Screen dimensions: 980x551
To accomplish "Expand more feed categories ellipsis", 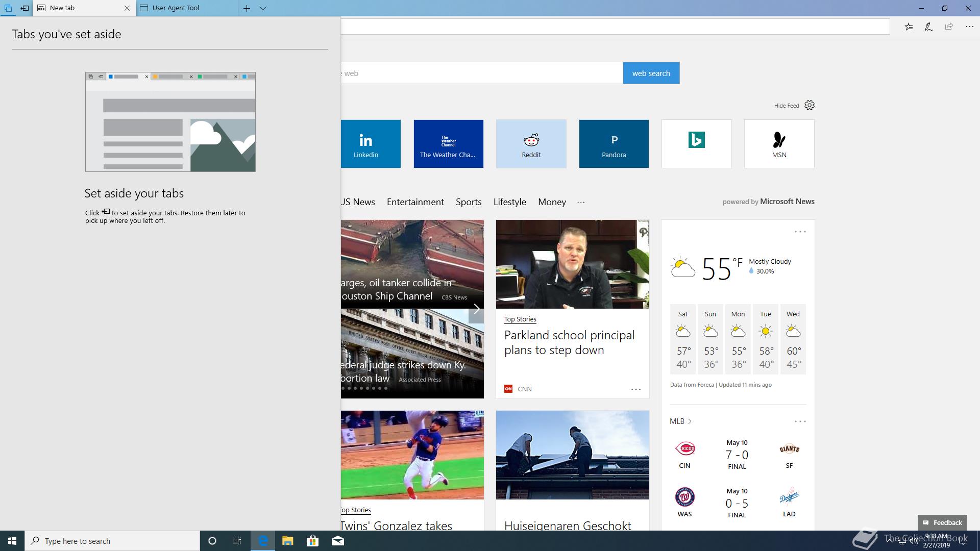I will pos(581,202).
